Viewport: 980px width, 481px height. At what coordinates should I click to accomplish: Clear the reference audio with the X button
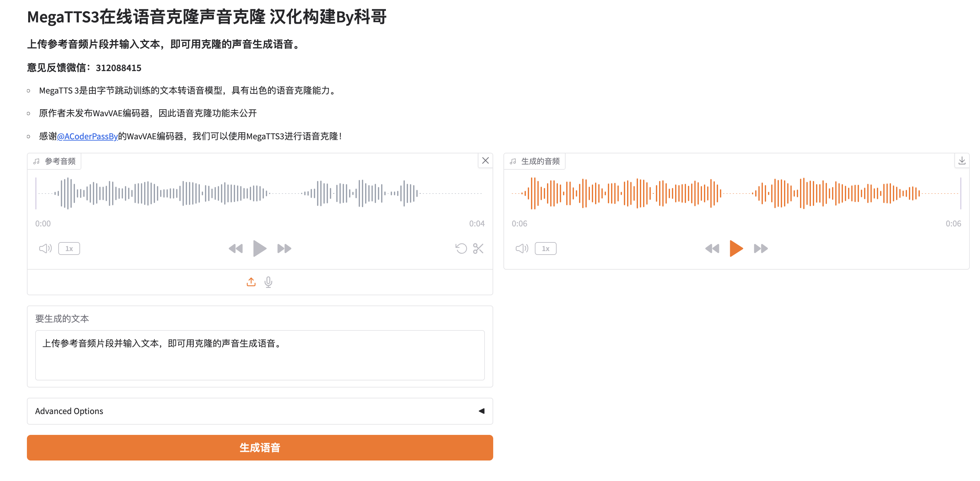coord(485,160)
